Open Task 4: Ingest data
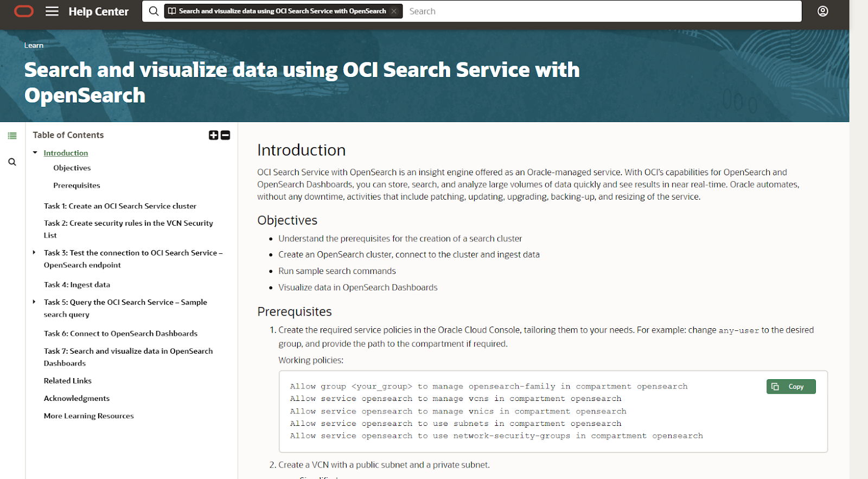 (x=77, y=284)
